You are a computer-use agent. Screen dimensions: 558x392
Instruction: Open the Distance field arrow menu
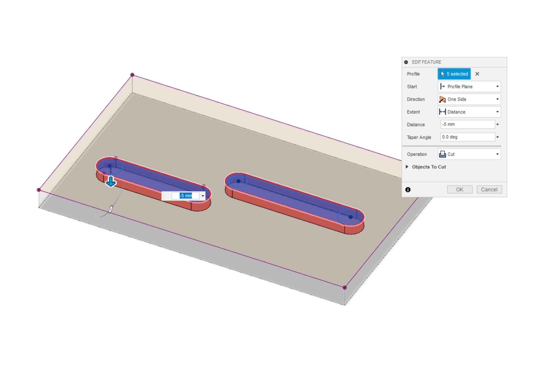(x=498, y=124)
